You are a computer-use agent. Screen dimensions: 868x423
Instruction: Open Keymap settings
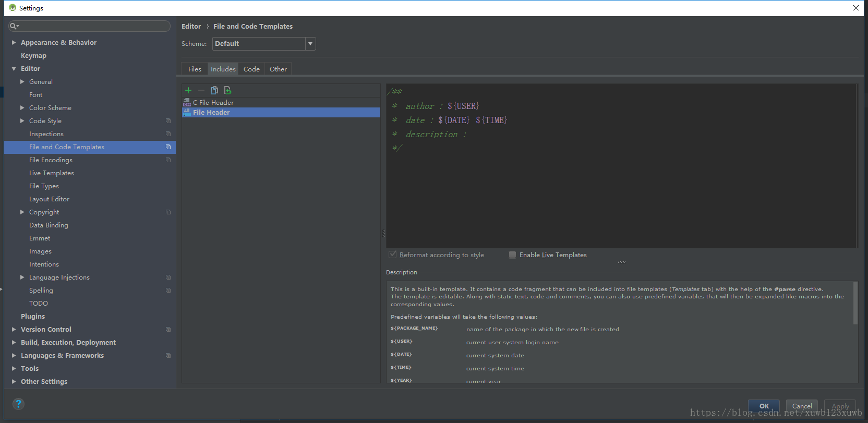point(33,56)
